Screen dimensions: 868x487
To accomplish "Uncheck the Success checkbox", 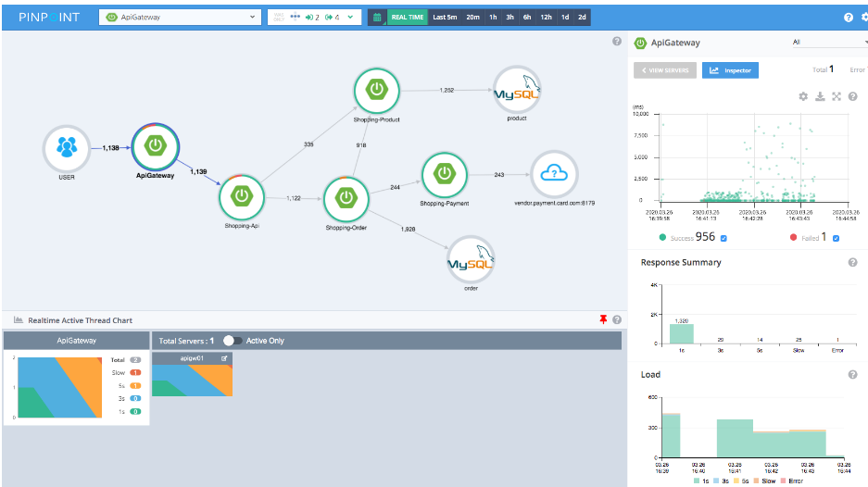I will 723,239.
